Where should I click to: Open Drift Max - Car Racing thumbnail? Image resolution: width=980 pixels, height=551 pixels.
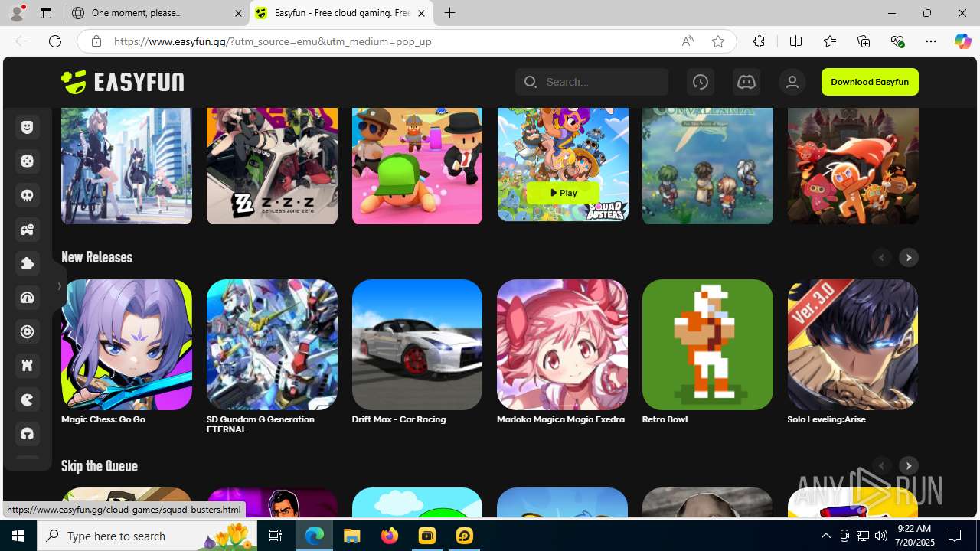coord(417,344)
